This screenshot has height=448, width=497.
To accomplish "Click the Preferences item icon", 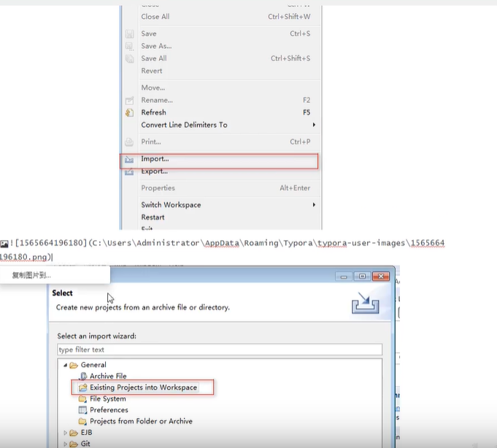I will tap(82, 410).
